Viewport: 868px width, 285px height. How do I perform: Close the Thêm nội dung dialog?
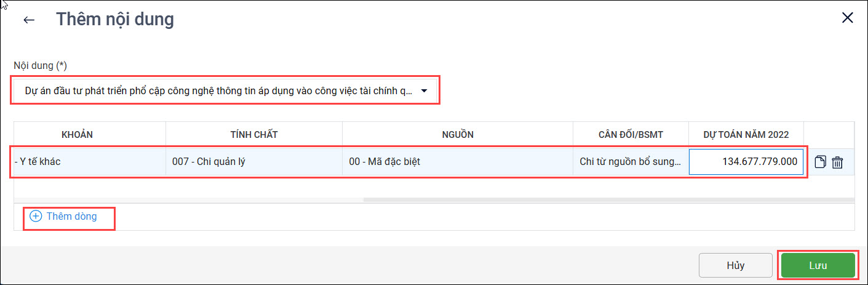tap(847, 18)
